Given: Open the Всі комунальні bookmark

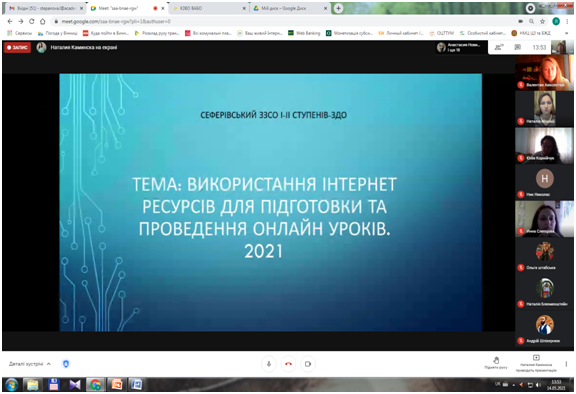Looking at the screenshot, I should point(208,33).
